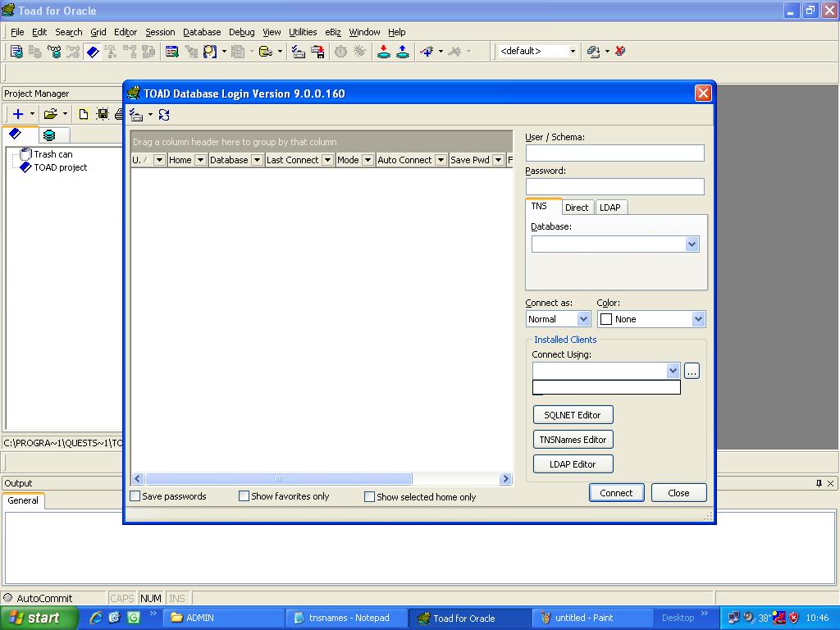Click the blue plus Add icon
Screen dimensions: 840x630
(x=18, y=114)
